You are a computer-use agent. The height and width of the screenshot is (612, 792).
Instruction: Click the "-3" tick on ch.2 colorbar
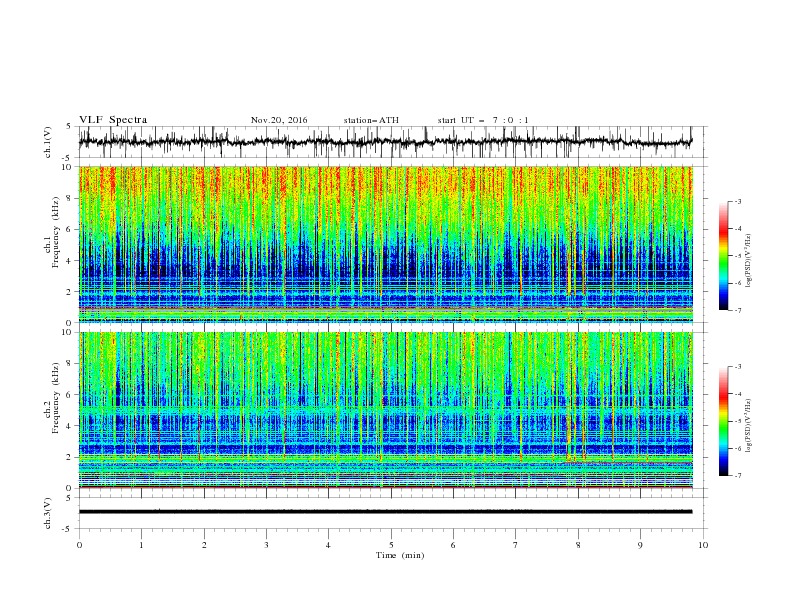(x=738, y=367)
